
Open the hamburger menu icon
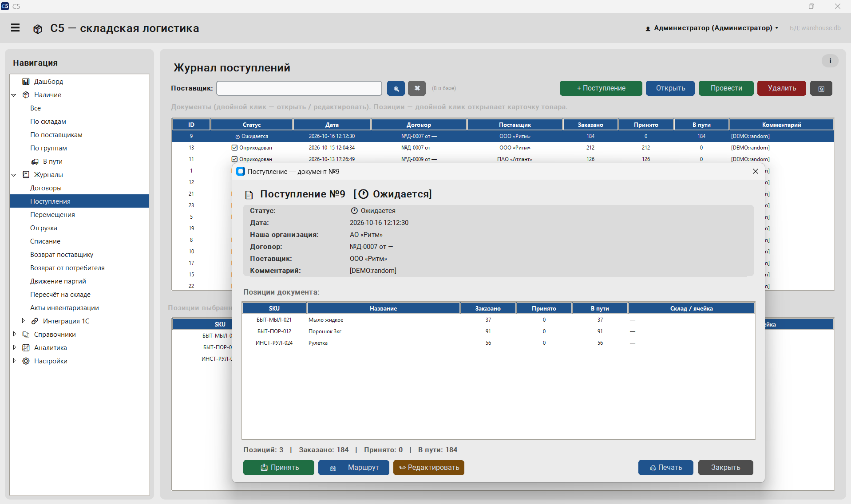pos(16,28)
